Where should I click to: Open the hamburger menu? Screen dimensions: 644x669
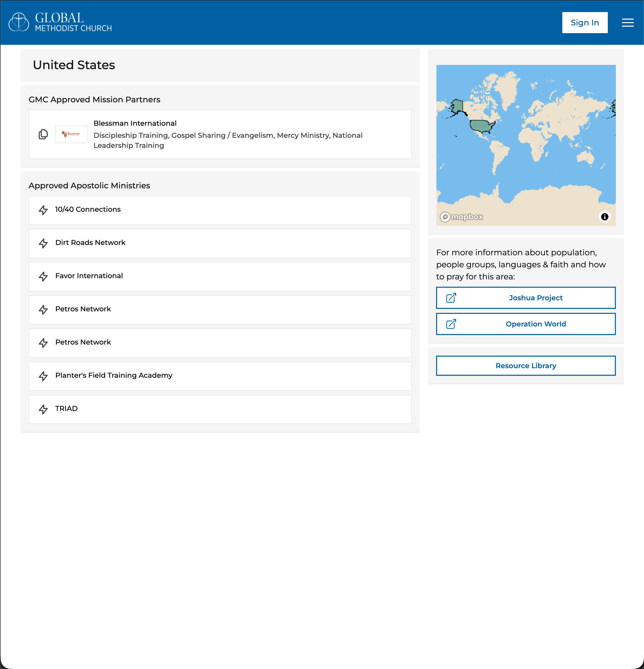tap(628, 23)
